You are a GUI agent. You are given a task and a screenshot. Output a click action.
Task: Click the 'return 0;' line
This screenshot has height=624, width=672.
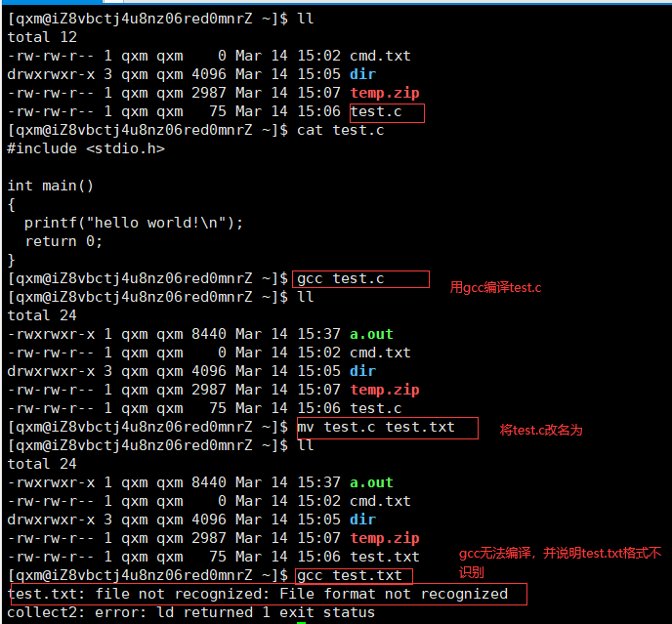click(x=63, y=241)
